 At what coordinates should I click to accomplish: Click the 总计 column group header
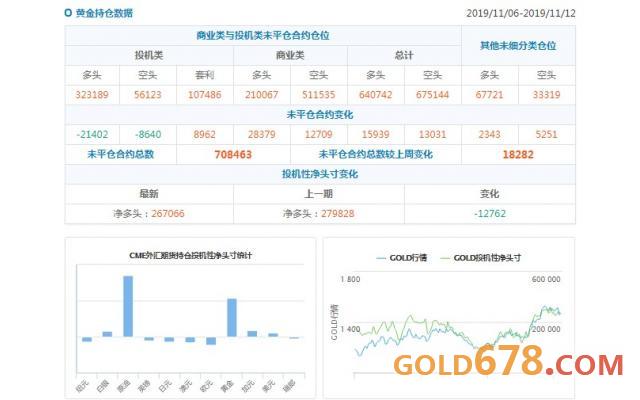pyautogui.click(x=404, y=55)
